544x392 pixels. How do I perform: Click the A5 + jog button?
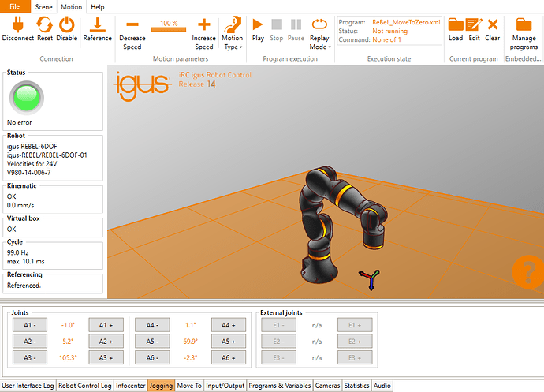pos(229,342)
